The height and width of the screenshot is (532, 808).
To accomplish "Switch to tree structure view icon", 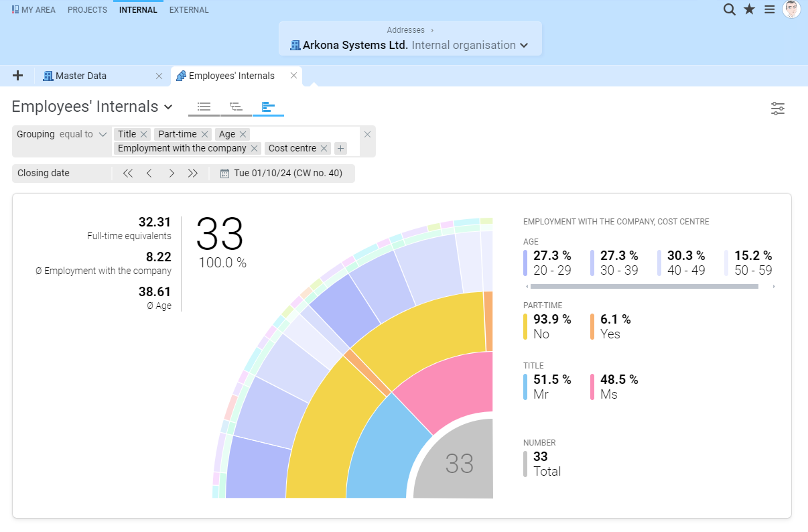I will 236,107.
